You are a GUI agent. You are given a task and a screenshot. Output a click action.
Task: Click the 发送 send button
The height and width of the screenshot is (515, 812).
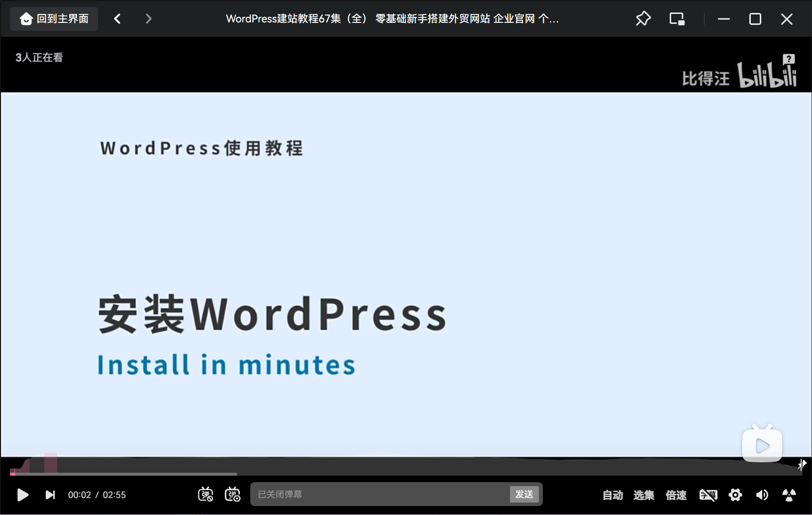click(524, 494)
